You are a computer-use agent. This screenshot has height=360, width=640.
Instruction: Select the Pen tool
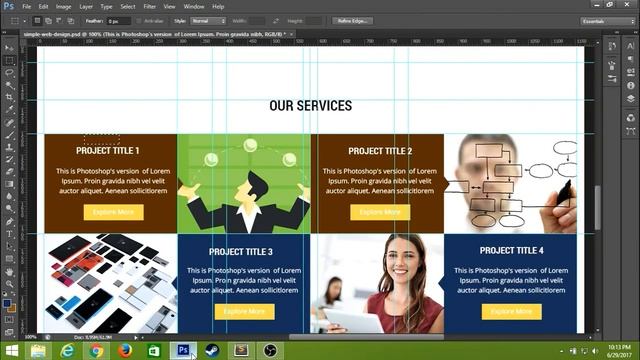click(9, 222)
